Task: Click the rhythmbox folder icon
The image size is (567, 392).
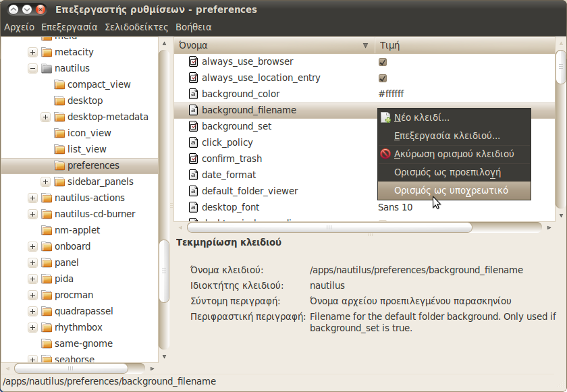Action: pyautogui.click(x=47, y=327)
